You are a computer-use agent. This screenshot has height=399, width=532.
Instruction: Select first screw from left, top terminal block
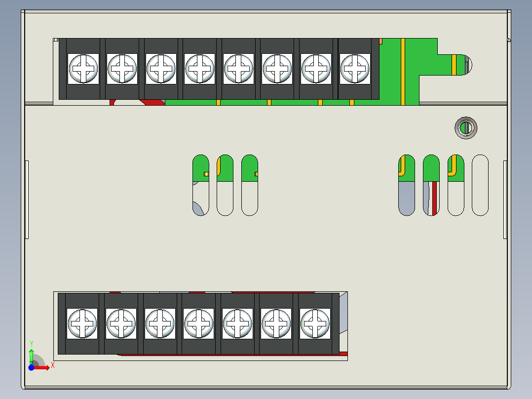click(83, 69)
